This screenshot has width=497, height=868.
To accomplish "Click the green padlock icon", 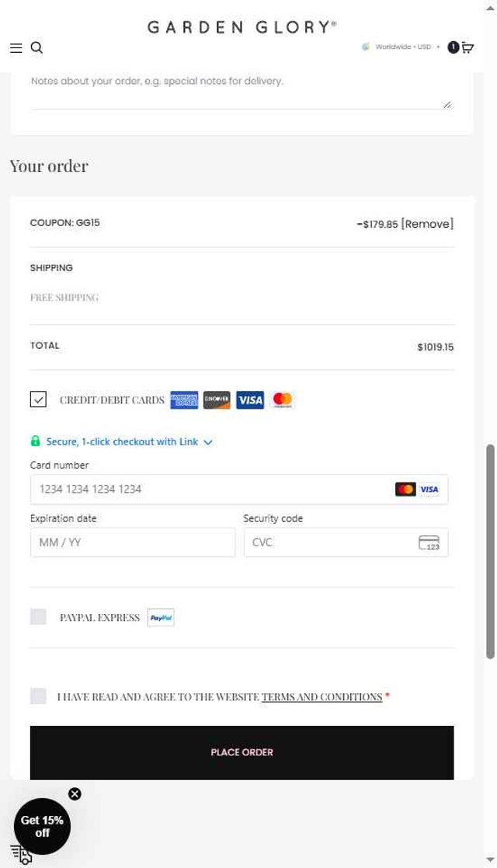I will tap(36, 441).
